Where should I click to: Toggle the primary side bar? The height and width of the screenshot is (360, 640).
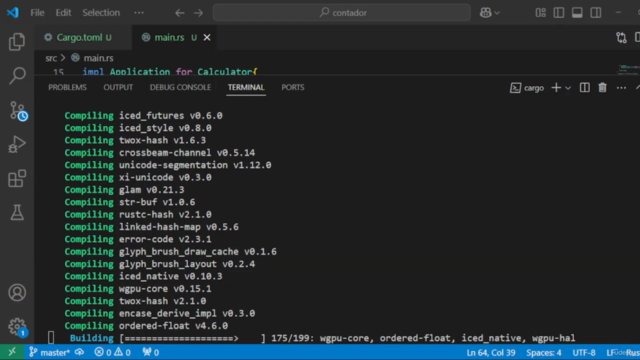(x=559, y=13)
